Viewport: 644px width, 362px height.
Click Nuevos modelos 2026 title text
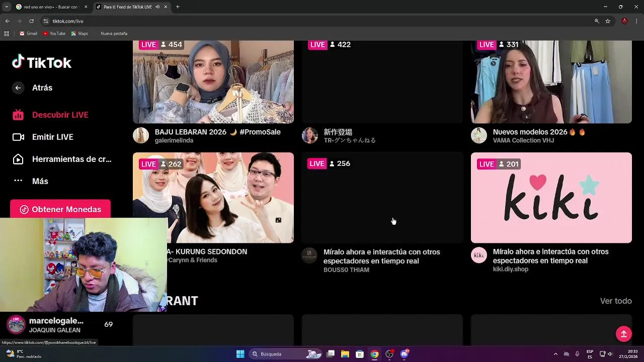click(x=539, y=132)
